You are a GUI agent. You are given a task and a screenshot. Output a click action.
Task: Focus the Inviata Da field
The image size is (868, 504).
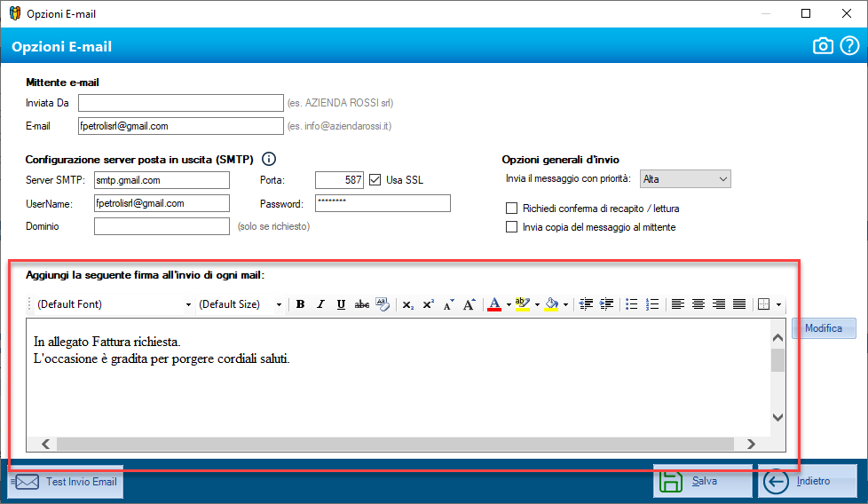(180, 103)
